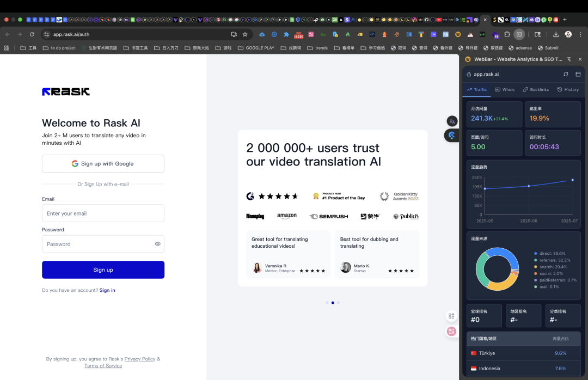Open the tab search icon in toolbar

coord(537,34)
